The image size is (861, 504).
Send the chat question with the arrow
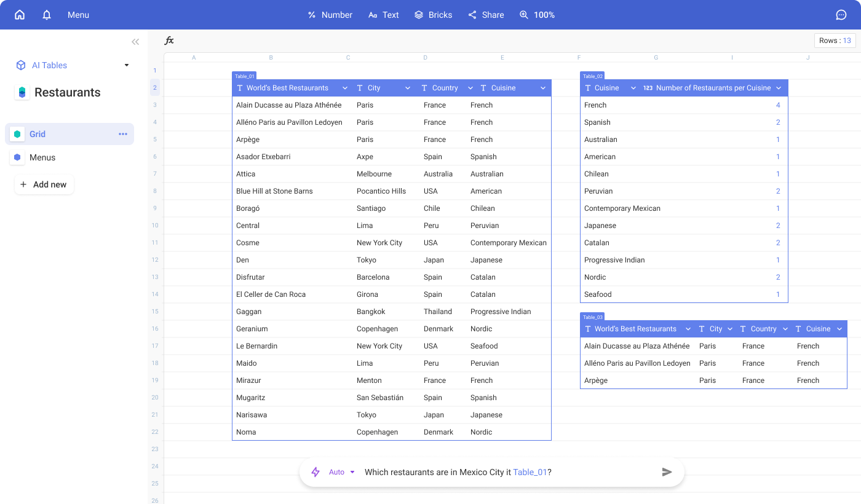(x=667, y=472)
